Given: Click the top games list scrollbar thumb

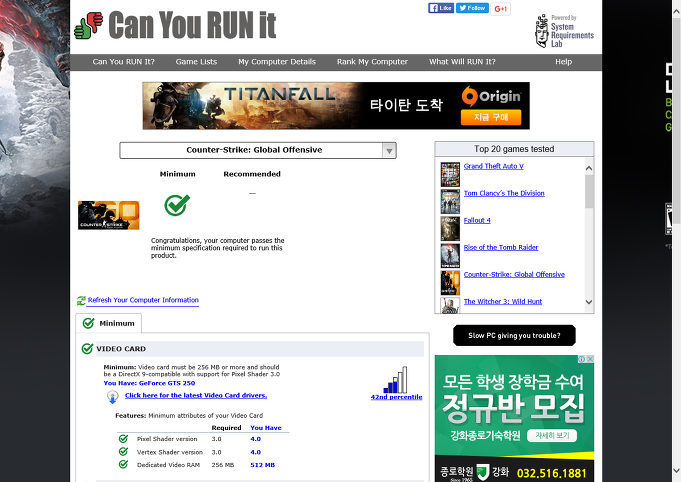Looking at the screenshot, I should tap(589, 191).
